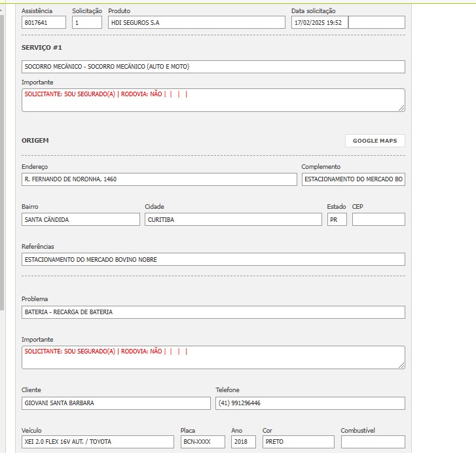Click the empty field beside Data solicitação

click(376, 22)
